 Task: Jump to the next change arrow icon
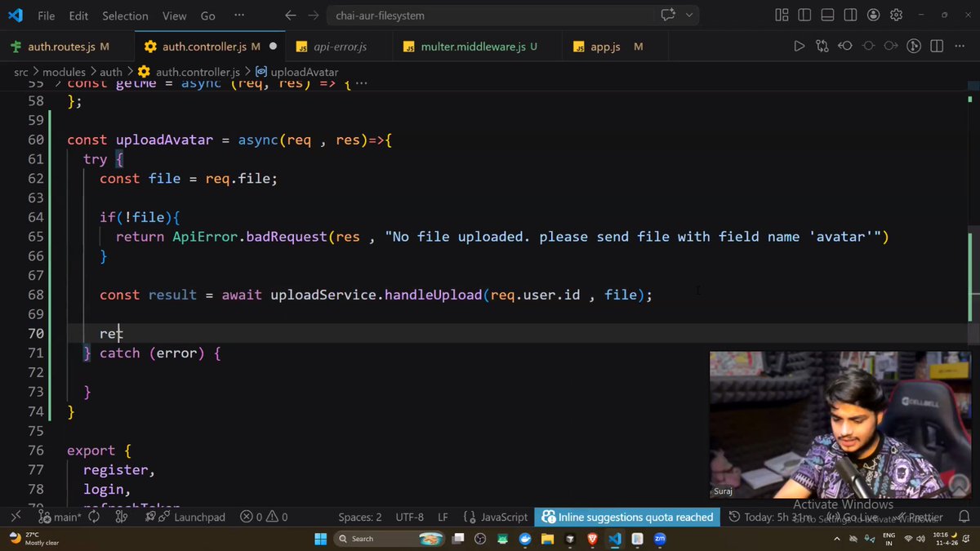tap(891, 47)
